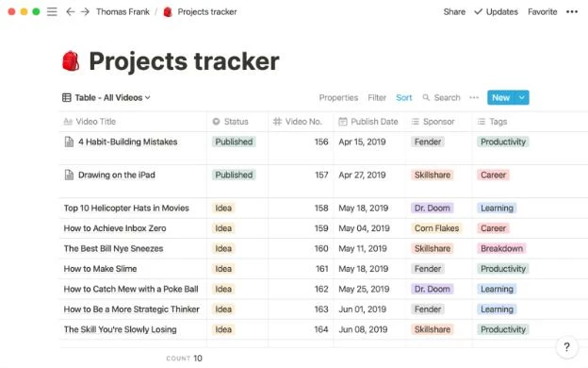Open How to Be a More Strategic Thinker
The image size is (588, 368).
click(x=132, y=309)
